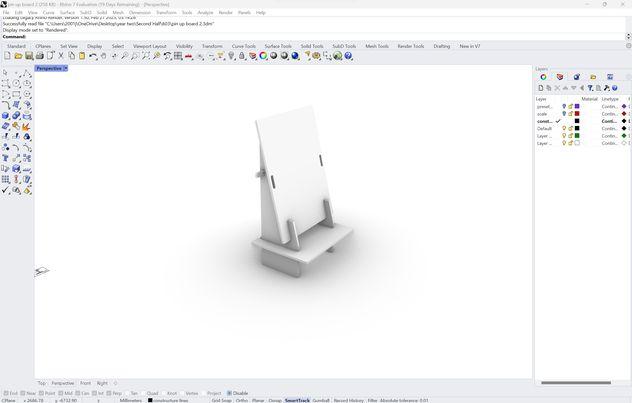Toggle Gumball in status bar

coord(321,401)
